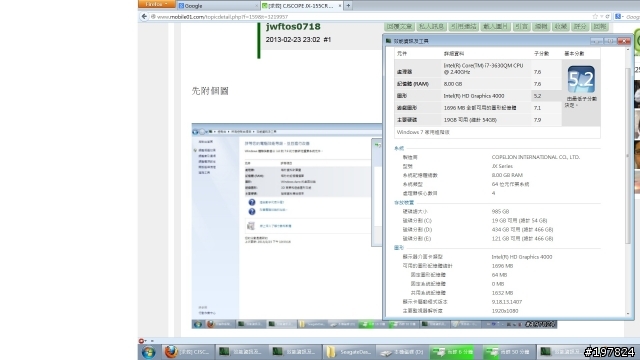Screen dimensions: 640x360
Task: Open a new tab with the plus button
Action: pos(348,6)
